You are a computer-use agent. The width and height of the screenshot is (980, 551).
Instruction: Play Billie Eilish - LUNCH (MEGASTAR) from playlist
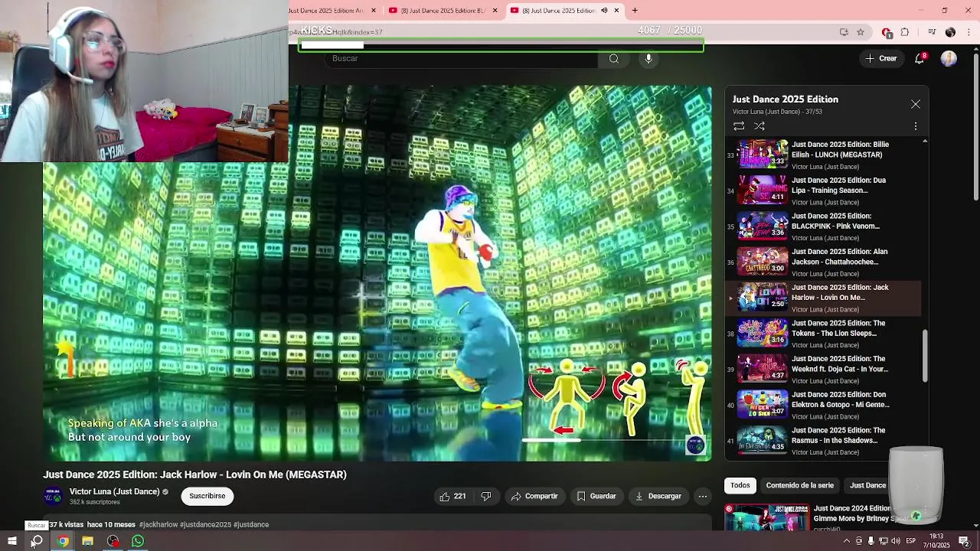click(823, 155)
